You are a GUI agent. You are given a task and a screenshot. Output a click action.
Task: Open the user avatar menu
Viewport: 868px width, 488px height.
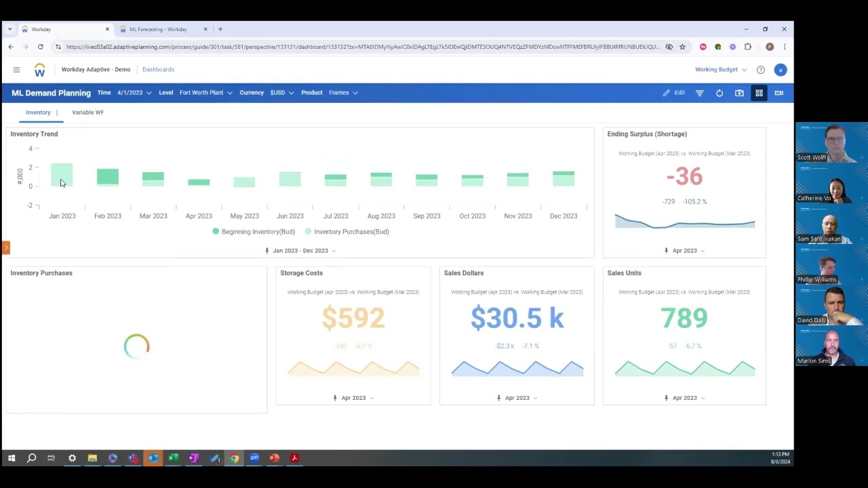pos(781,70)
